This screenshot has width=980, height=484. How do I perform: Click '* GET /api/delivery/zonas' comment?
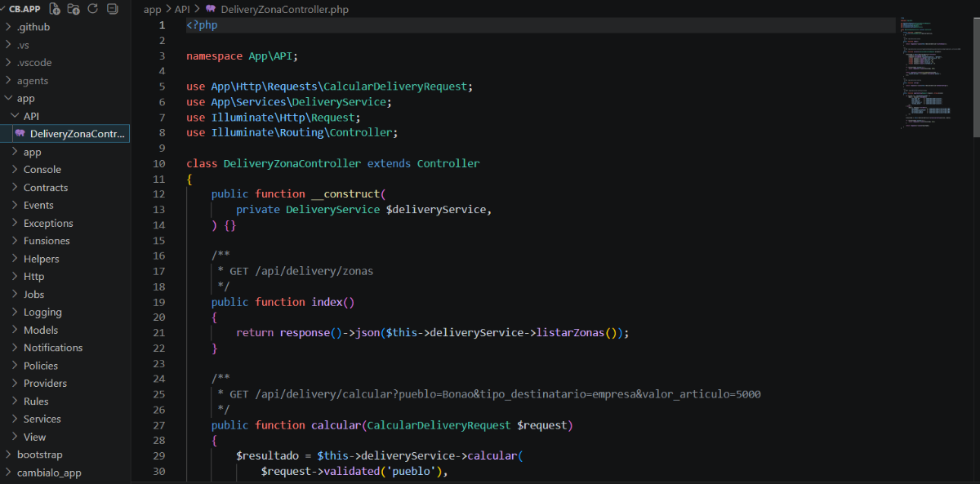click(x=296, y=271)
